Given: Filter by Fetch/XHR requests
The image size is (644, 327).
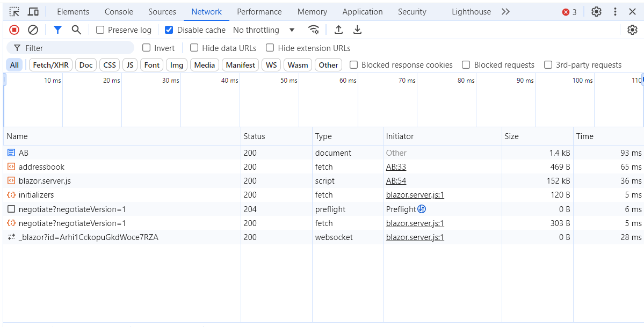Looking at the screenshot, I should point(51,65).
